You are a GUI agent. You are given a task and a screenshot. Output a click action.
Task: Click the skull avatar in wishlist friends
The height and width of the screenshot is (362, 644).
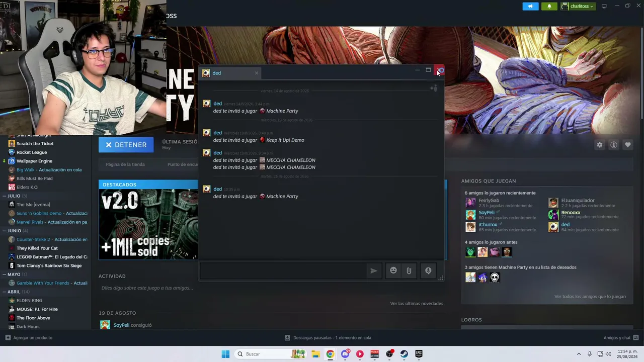point(495,277)
